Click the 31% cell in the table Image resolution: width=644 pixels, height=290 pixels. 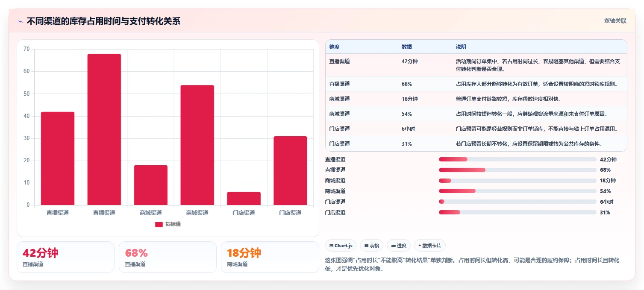coord(407,144)
